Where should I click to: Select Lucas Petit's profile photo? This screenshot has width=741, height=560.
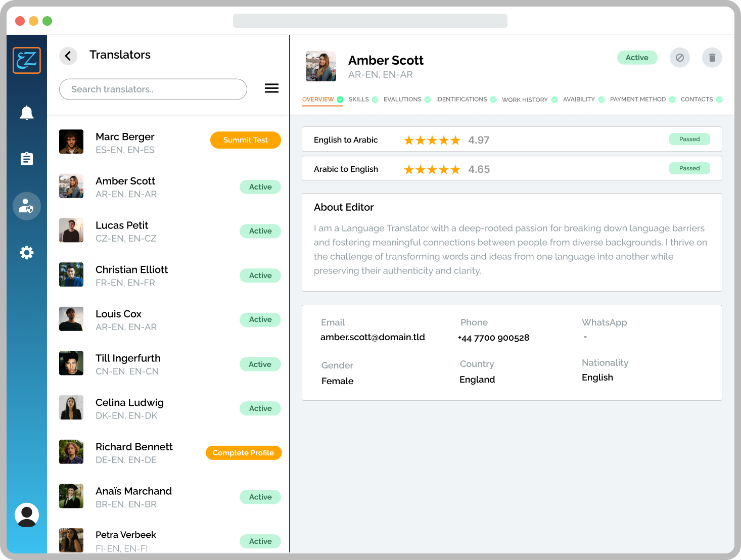click(71, 230)
